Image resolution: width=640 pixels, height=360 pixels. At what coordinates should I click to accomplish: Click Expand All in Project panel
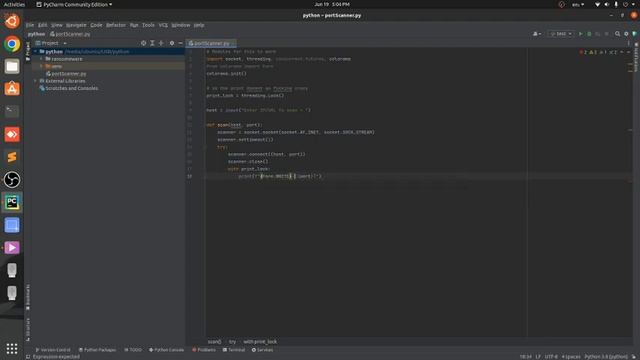click(152, 43)
